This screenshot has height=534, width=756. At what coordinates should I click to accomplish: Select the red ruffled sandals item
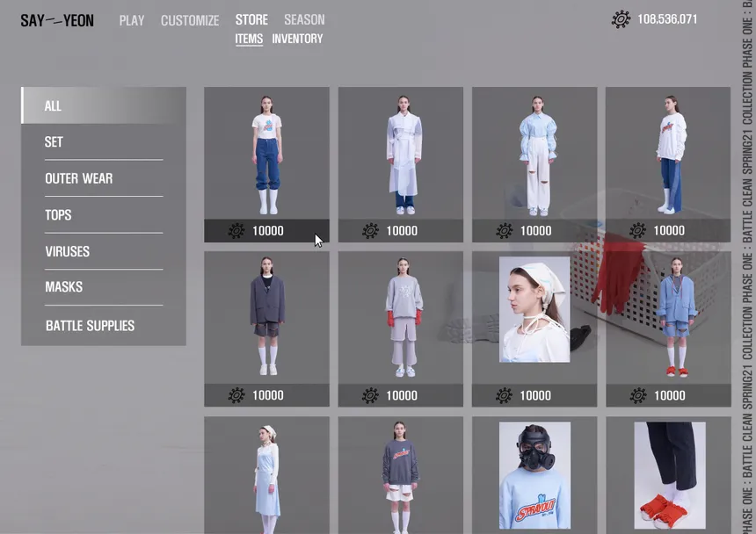[670, 475]
